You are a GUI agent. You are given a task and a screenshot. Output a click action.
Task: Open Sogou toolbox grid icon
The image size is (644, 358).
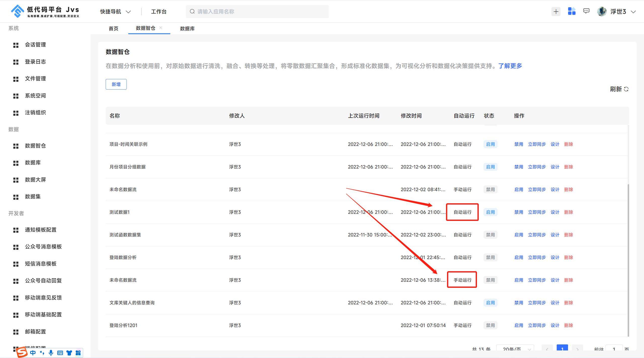click(x=78, y=353)
